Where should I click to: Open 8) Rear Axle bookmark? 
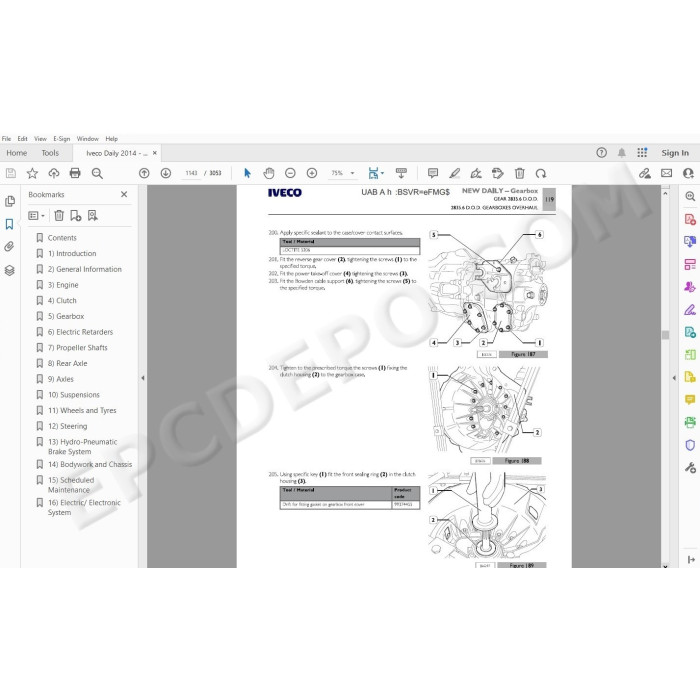pyautogui.click(x=67, y=363)
